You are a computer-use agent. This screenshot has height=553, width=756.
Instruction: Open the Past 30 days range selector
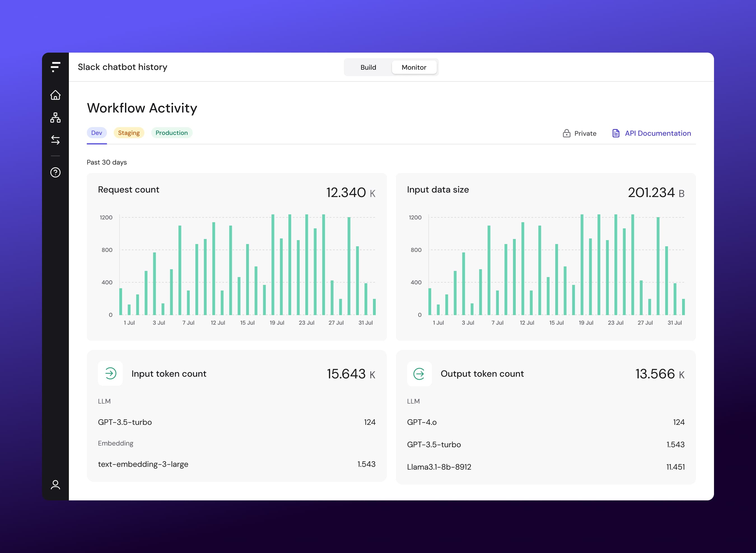106,162
